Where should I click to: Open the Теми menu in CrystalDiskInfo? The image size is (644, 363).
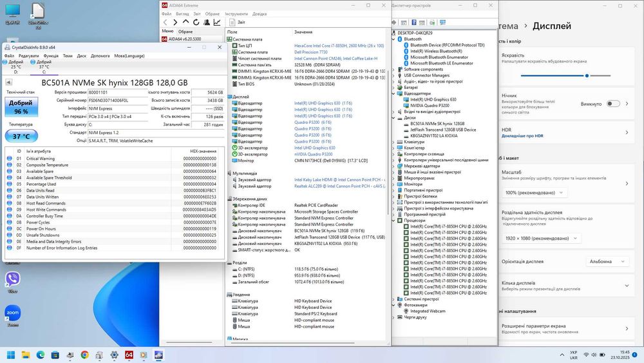[68, 56]
